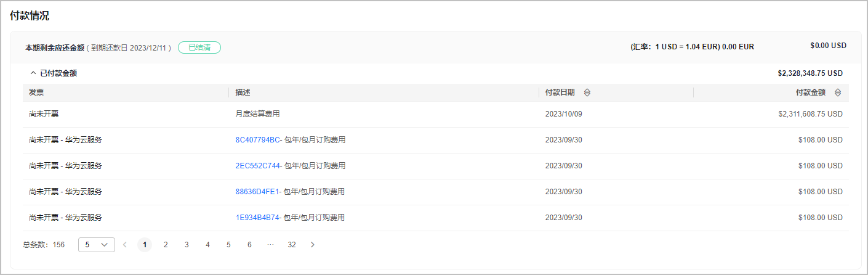
Task: Click the 已结清 status badge
Action: coord(199,47)
